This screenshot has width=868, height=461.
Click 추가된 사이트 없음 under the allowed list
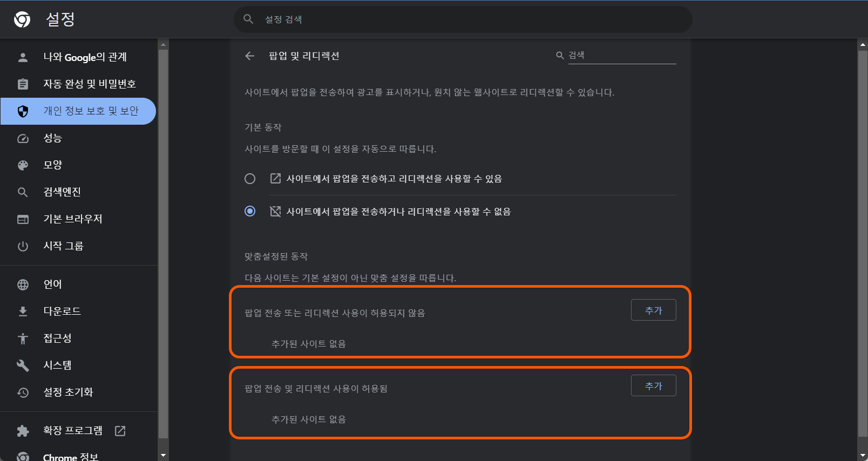[x=309, y=419]
